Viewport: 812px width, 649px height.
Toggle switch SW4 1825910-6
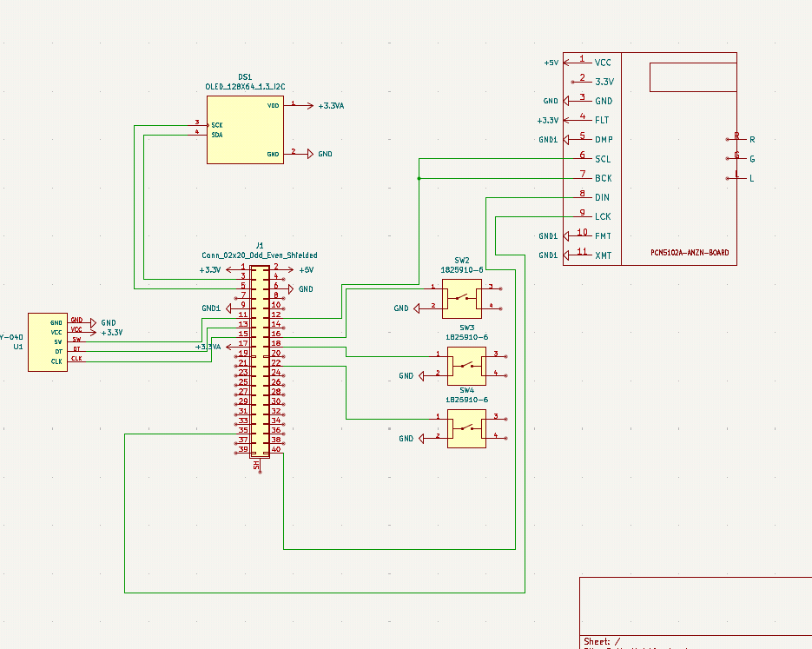click(466, 428)
